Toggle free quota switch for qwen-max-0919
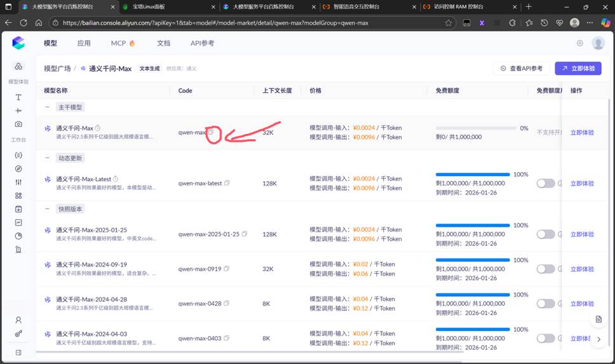Image resolution: width=615 pixels, height=364 pixels. pos(545,269)
